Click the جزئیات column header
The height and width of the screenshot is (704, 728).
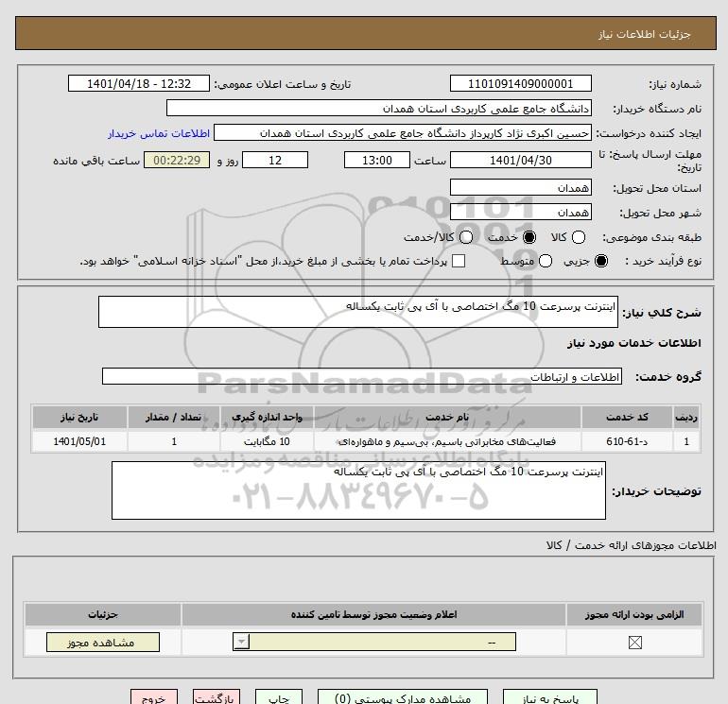(x=103, y=614)
